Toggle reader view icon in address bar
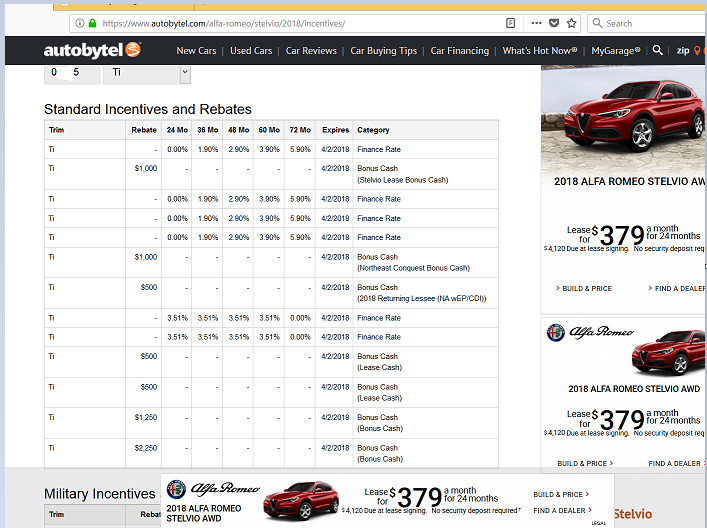The height and width of the screenshot is (528, 707). click(x=510, y=23)
